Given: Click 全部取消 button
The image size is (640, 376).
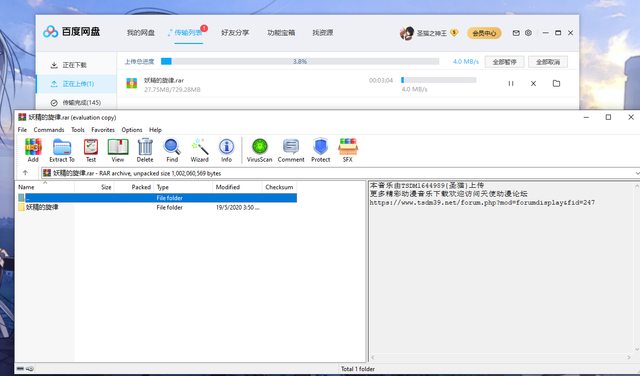Looking at the screenshot, I should pos(548,62).
